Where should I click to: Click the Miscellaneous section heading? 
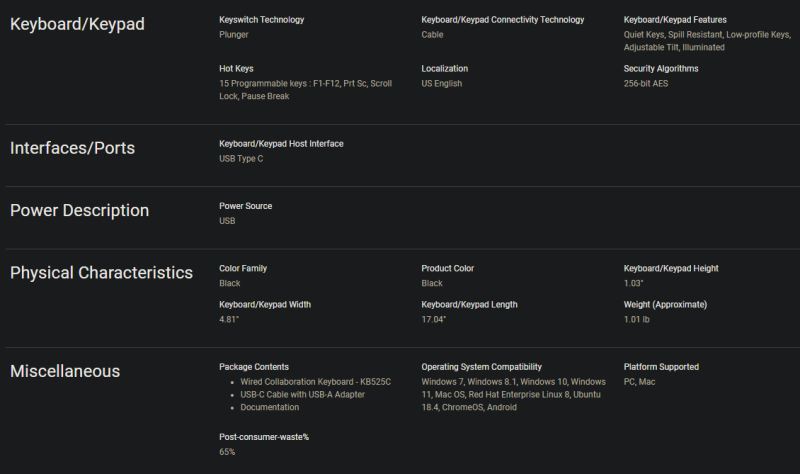point(65,371)
